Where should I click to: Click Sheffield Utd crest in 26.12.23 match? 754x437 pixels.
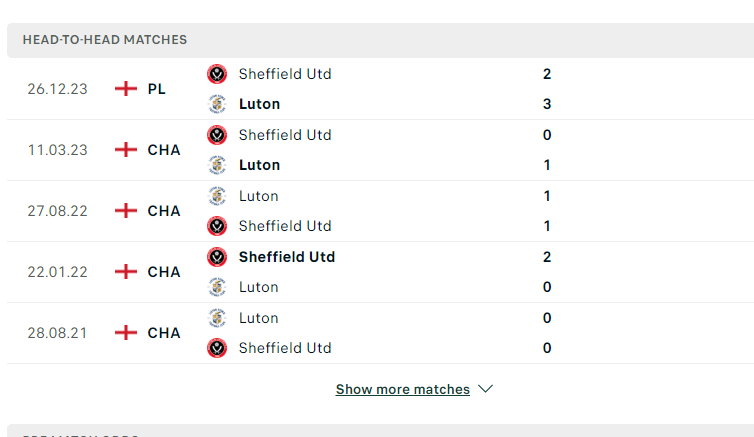click(x=217, y=74)
